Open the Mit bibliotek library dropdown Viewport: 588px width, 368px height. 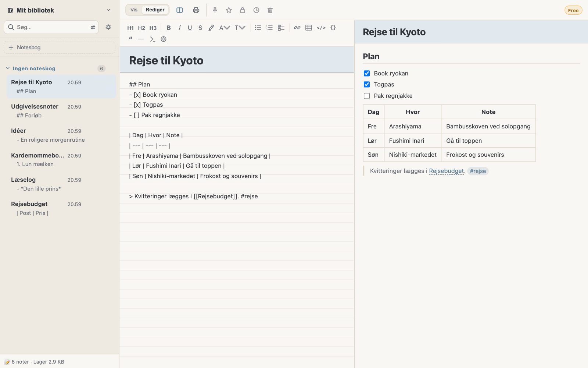[x=60, y=10]
